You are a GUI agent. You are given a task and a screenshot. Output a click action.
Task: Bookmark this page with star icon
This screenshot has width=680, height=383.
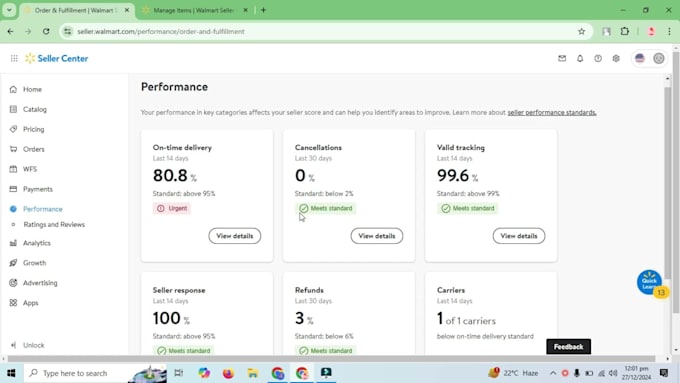pyautogui.click(x=582, y=31)
